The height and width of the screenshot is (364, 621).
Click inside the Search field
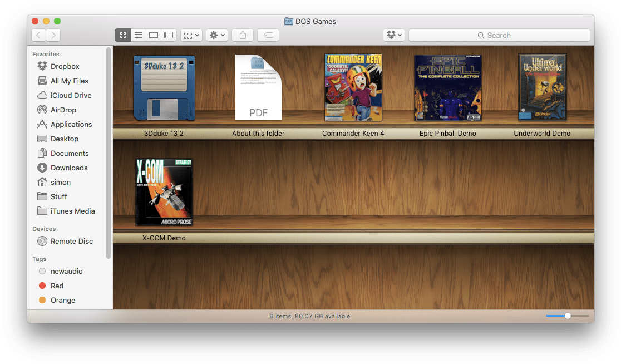pos(499,35)
